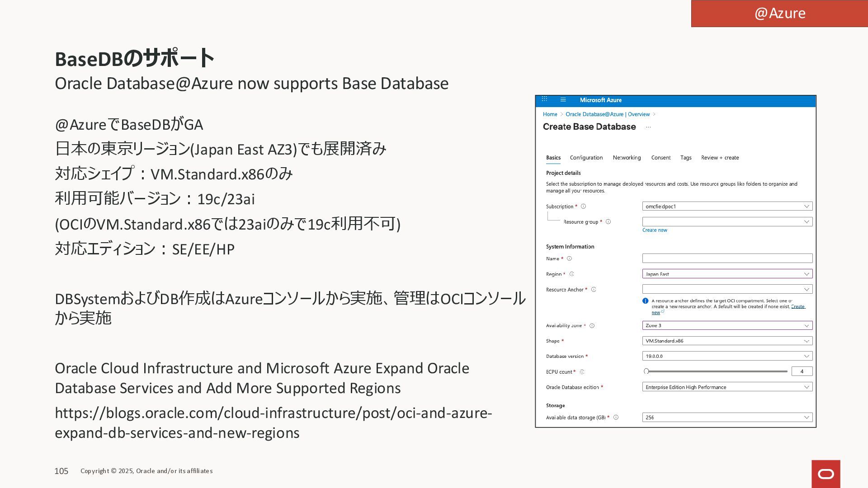Expand the Subscription dropdown showing omcfiedpoc1

[727, 206]
